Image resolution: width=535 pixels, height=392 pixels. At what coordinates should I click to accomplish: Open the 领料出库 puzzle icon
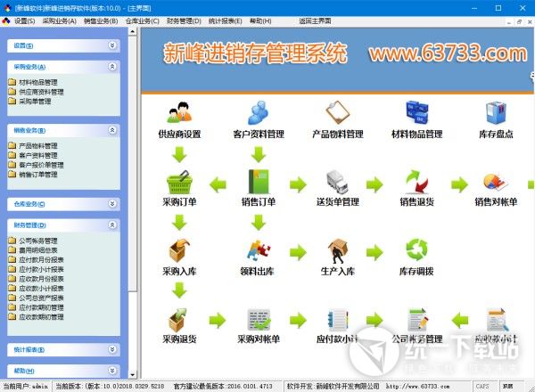tap(259, 250)
